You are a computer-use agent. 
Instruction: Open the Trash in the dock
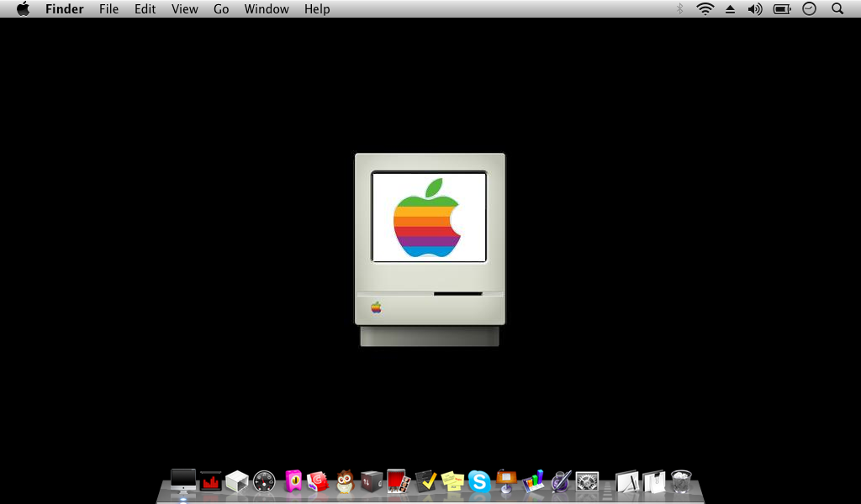(681, 481)
